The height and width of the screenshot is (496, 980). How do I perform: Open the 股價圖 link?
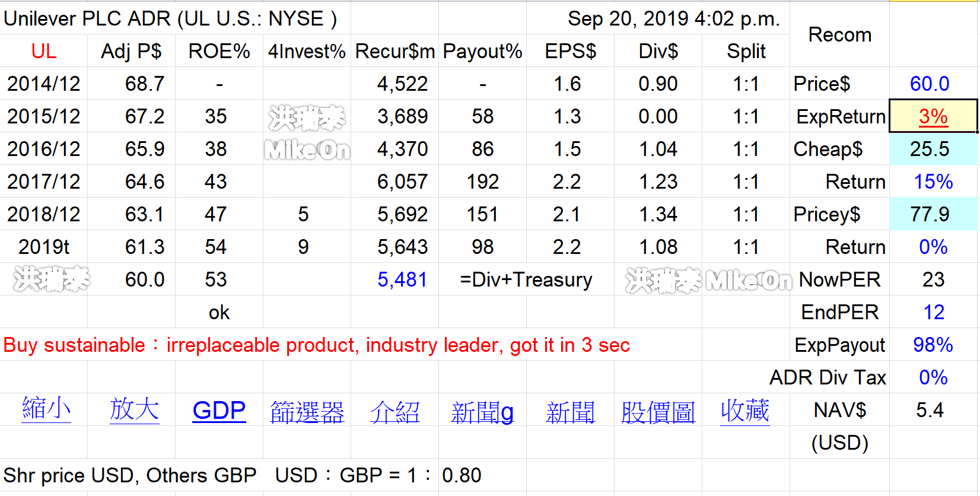point(658,412)
